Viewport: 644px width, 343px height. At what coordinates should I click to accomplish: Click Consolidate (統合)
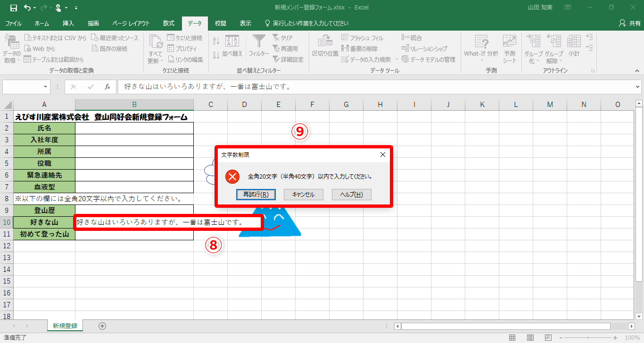tap(412, 38)
